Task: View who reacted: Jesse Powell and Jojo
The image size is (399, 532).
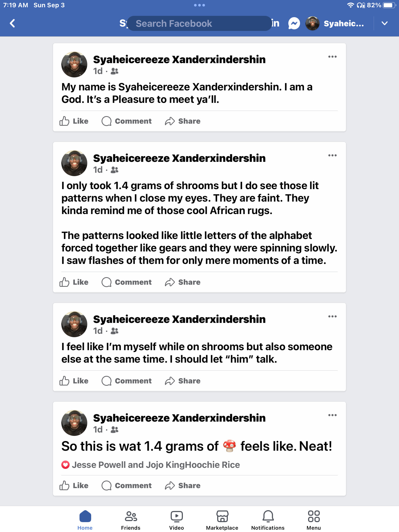Action: (x=156, y=465)
